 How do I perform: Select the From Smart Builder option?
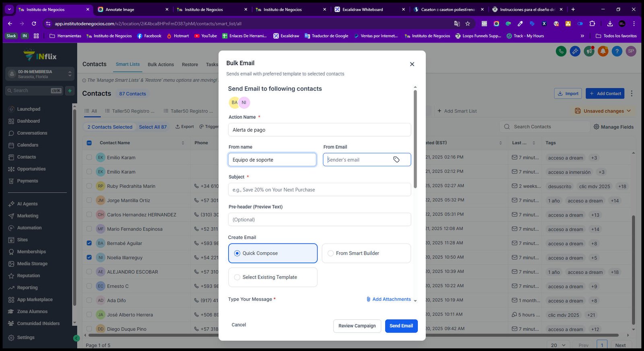click(x=366, y=253)
